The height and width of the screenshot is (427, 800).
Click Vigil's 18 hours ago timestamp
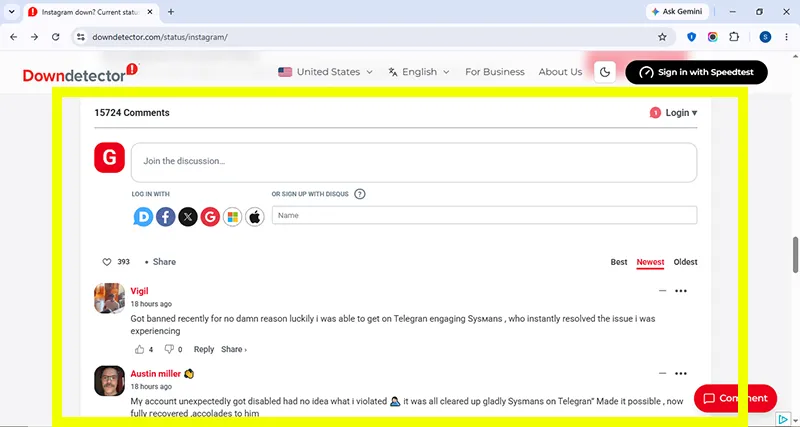tap(151, 304)
